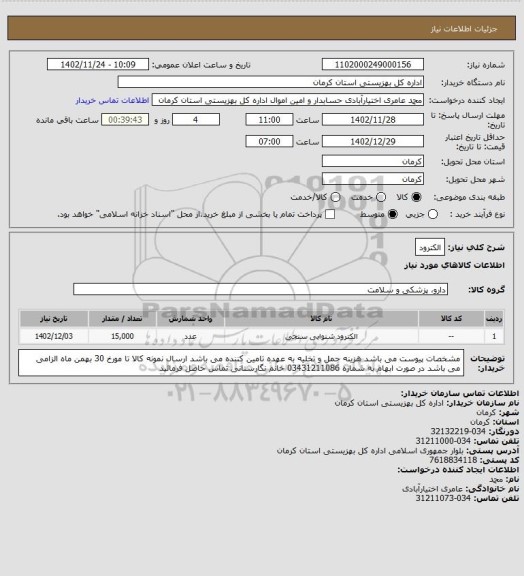
Task: Click the 'تاریخ نیاز' column header
Action: point(54,318)
